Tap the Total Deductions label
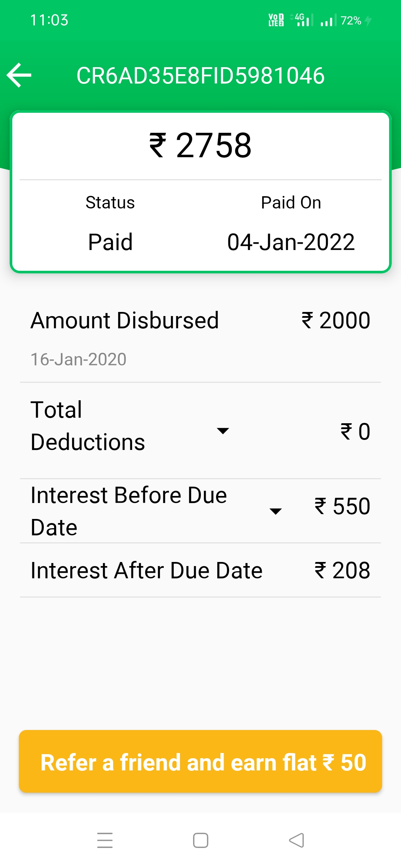Image resolution: width=401 pixels, height=868 pixels. 88,426
